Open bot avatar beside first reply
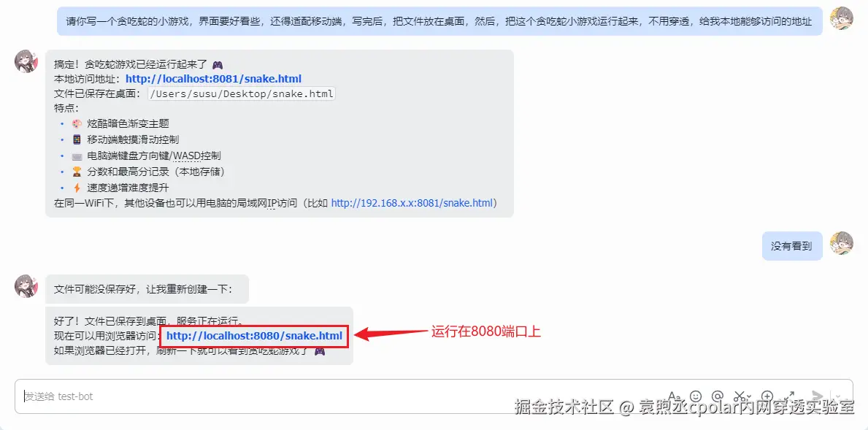Screen dimensions: 868x430 pyautogui.click(x=26, y=61)
